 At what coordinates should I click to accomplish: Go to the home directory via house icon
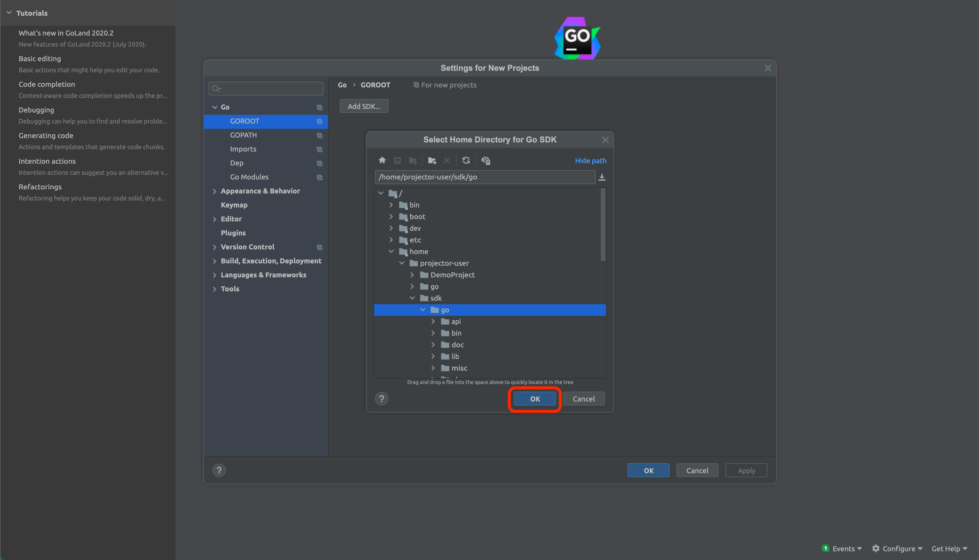[x=382, y=160]
